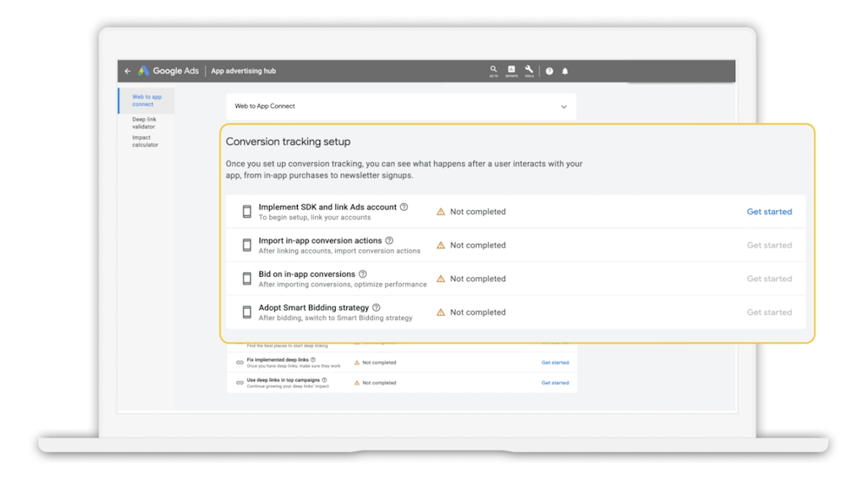This screenshot has width=868, height=492.
Task: Open the Go To search icon
Action: pyautogui.click(x=493, y=70)
